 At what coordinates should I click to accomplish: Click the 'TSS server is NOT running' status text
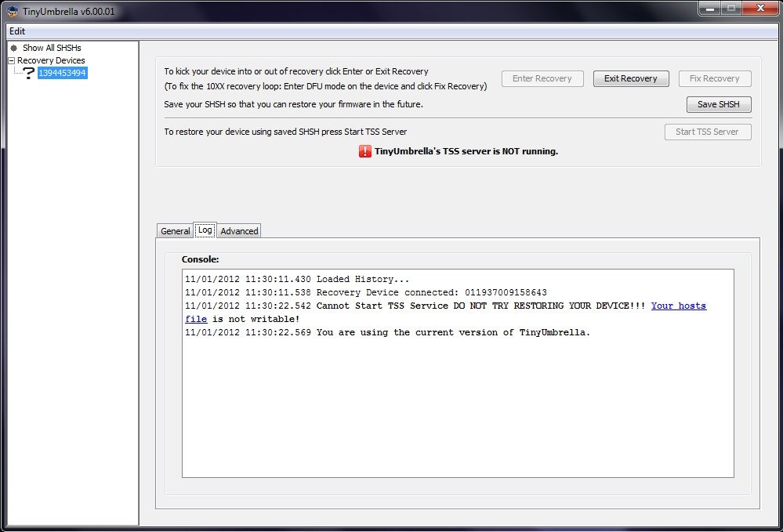click(466, 151)
